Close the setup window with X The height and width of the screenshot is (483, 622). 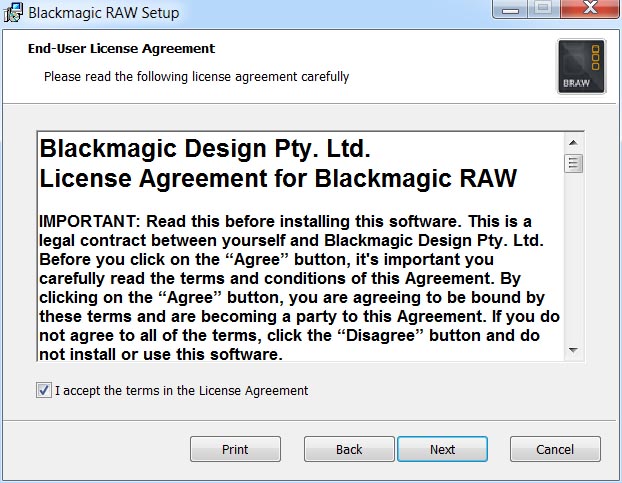click(590, 9)
